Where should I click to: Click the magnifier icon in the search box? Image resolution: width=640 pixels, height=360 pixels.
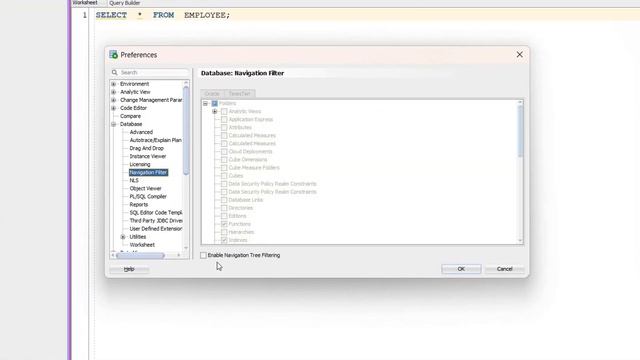click(115, 72)
